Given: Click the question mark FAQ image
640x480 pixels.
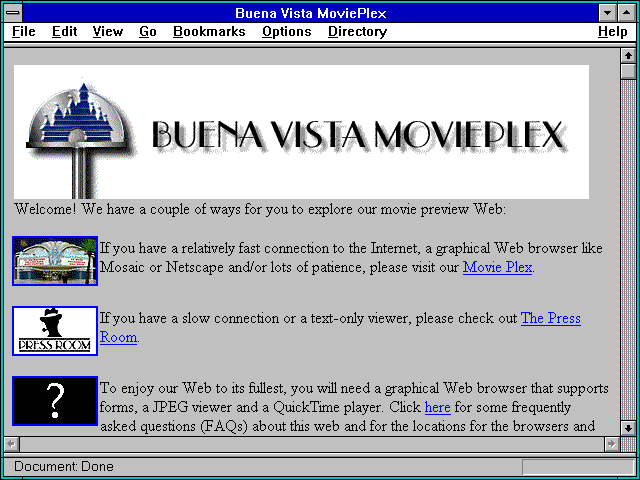Looking at the screenshot, I should pos(55,401).
